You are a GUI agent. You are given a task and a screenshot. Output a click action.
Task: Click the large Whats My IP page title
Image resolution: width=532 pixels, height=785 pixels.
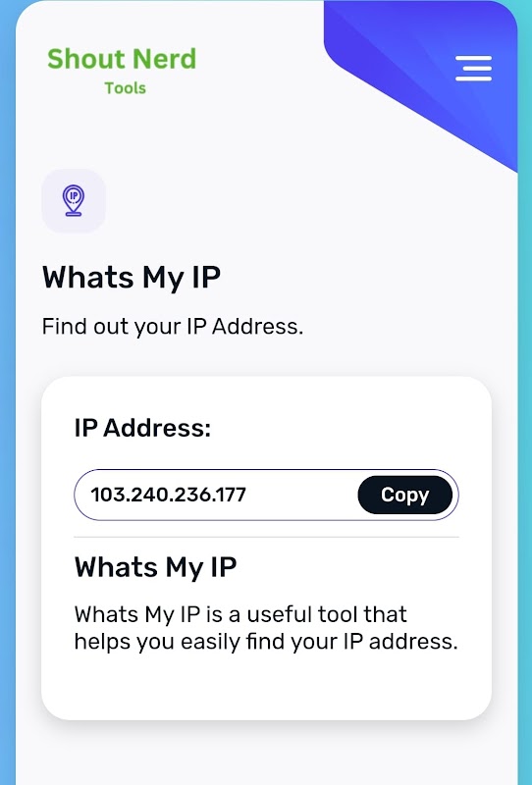(132, 278)
